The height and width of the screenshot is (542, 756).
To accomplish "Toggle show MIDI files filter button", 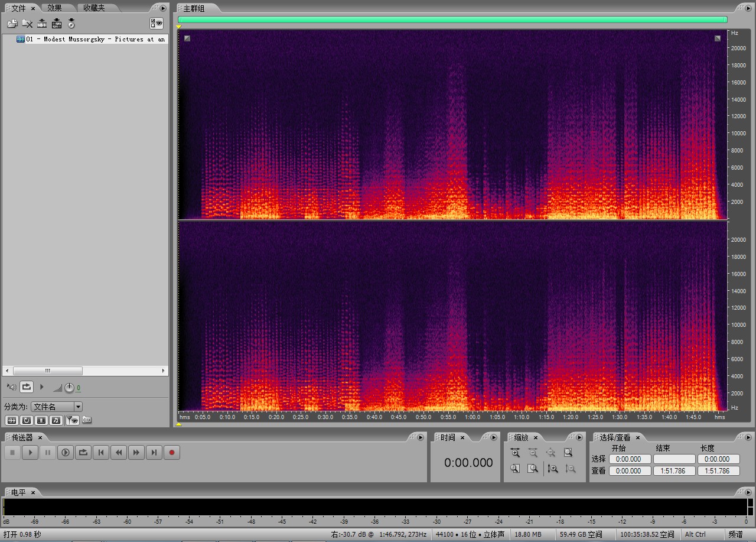I will point(56,420).
